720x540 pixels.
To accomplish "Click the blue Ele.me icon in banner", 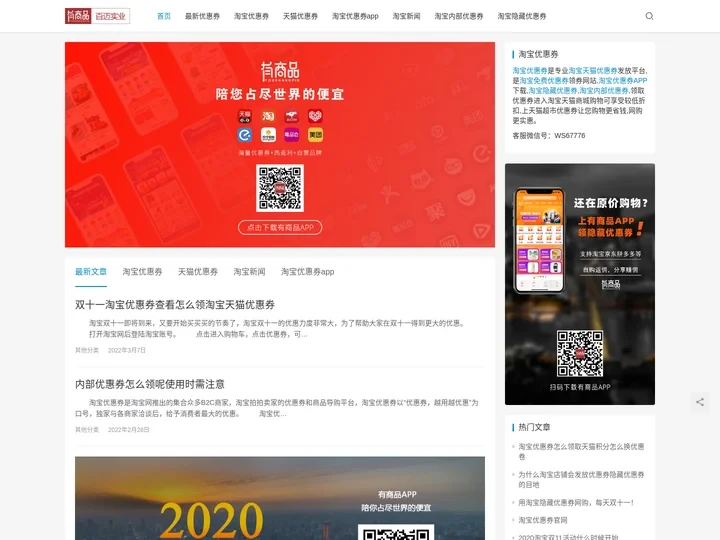I will coord(244,135).
